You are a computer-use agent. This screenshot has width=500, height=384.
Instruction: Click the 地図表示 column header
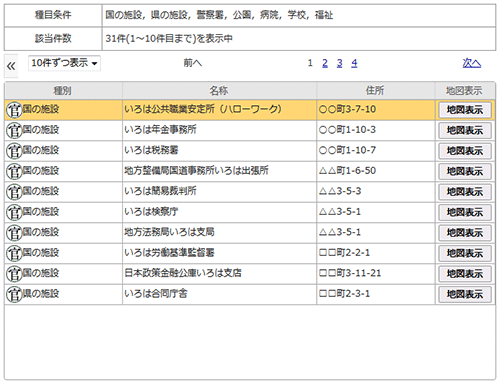click(465, 91)
